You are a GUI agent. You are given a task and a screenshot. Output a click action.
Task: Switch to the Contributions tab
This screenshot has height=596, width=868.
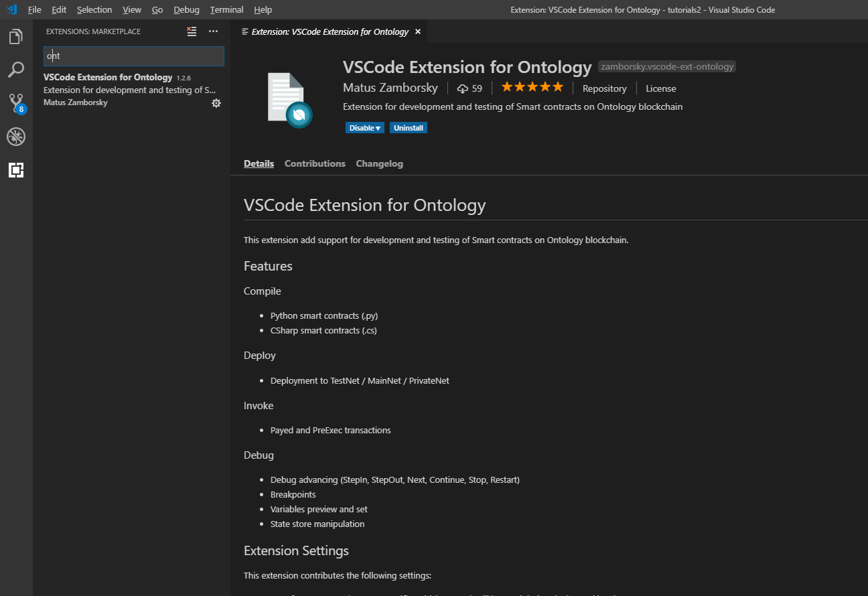coord(315,163)
